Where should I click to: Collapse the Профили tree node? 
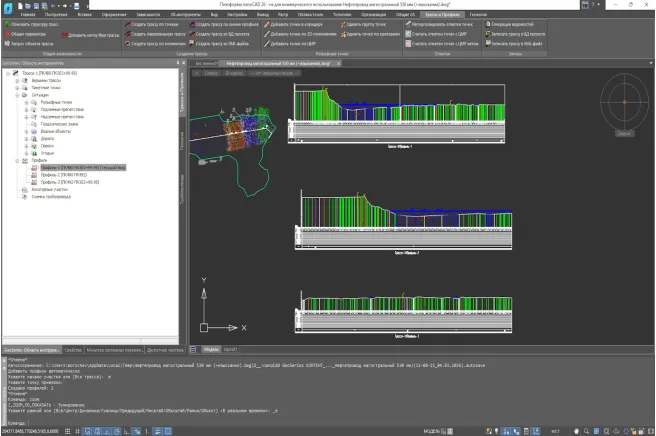[17, 159]
